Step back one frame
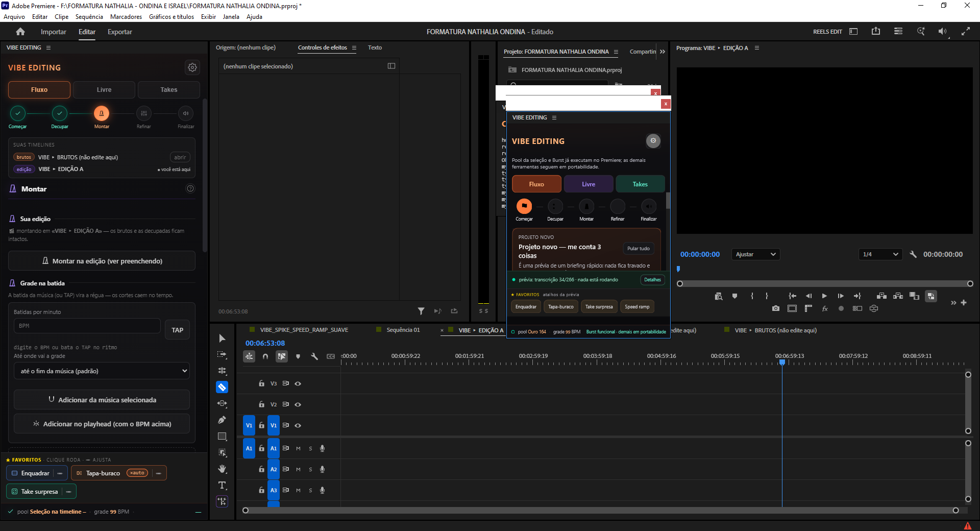The height and width of the screenshot is (531, 980). click(x=808, y=296)
